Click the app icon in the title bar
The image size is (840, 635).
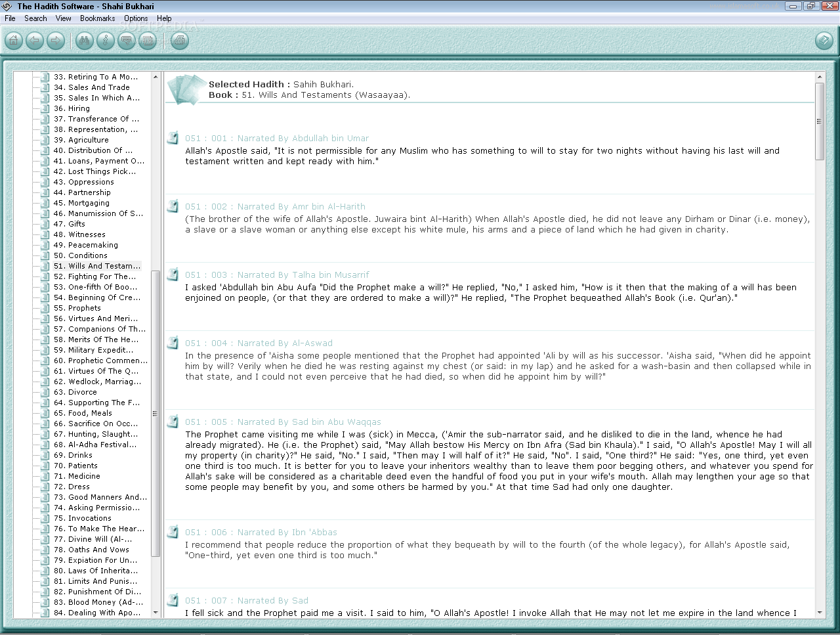pyautogui.click(x=8, y=6)
